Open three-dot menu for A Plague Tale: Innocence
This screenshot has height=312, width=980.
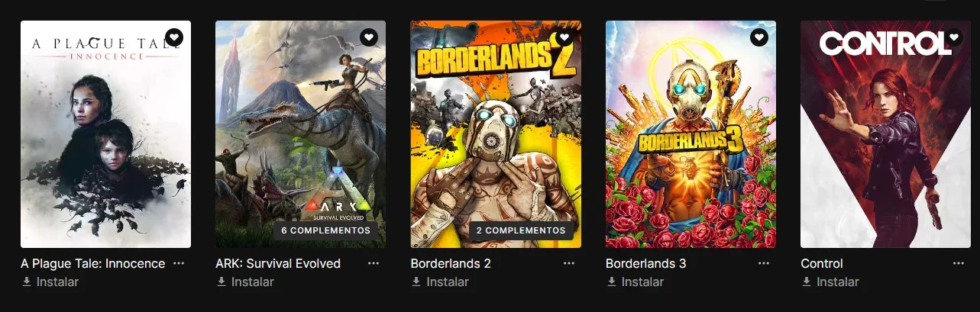tap(179, 263)
